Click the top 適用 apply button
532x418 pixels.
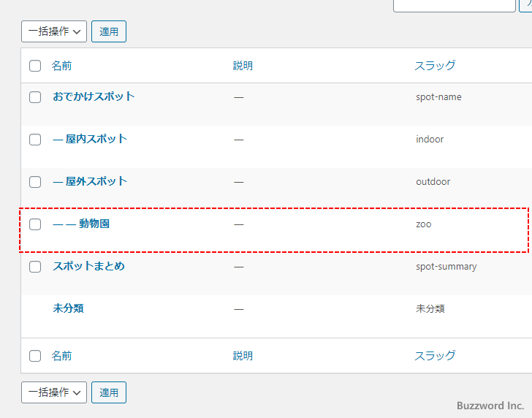[x=109, y=31]
